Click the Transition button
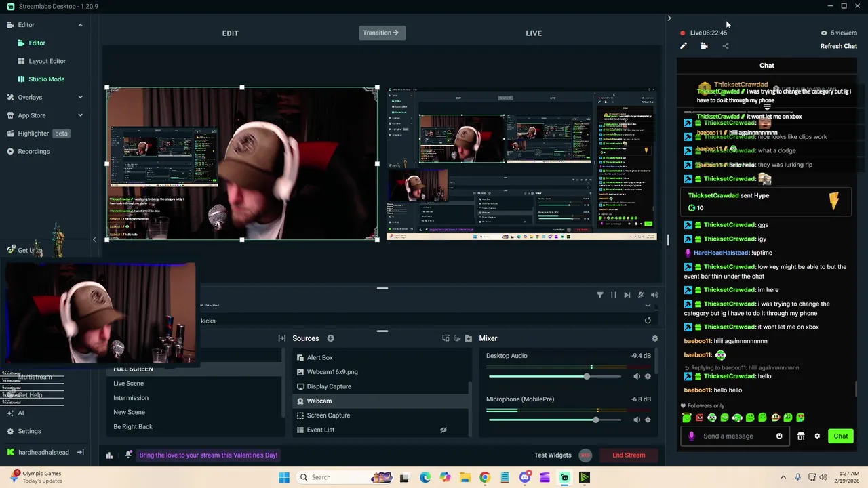This screenshot has height=488, width=868. 382,33
